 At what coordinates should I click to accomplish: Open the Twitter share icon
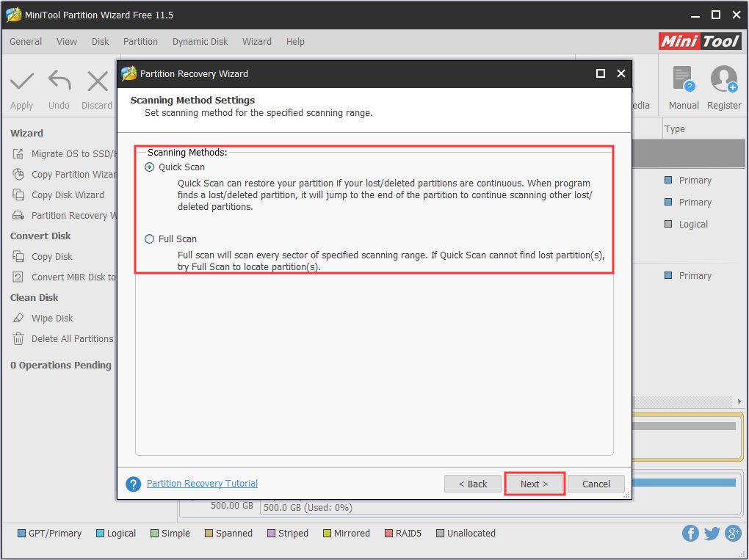(712, 534)
